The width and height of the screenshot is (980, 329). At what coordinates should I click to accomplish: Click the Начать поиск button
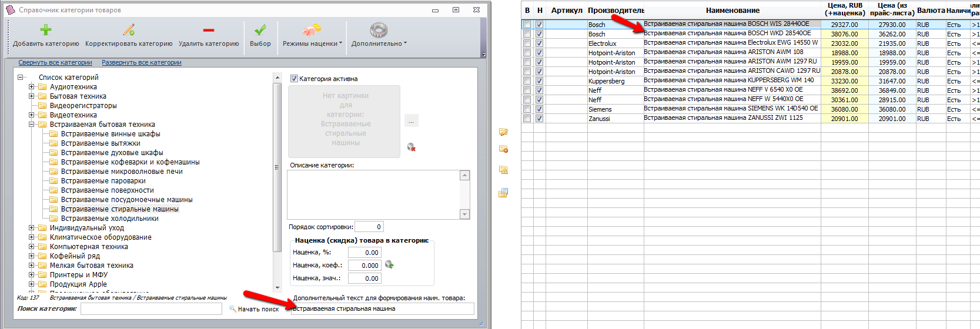(254, 309)
